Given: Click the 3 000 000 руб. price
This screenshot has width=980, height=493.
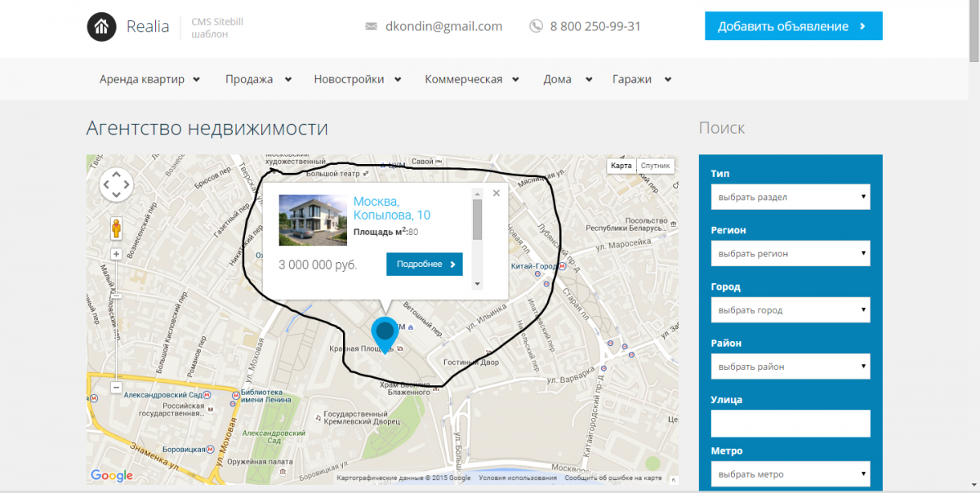Looking at the screenshot, I should [x=318, y=265].
